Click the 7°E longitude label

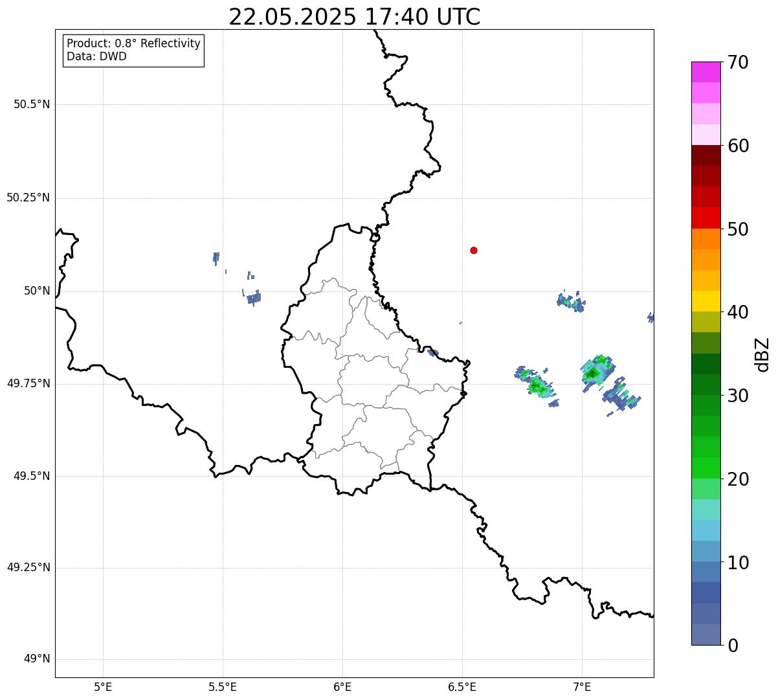582,687
